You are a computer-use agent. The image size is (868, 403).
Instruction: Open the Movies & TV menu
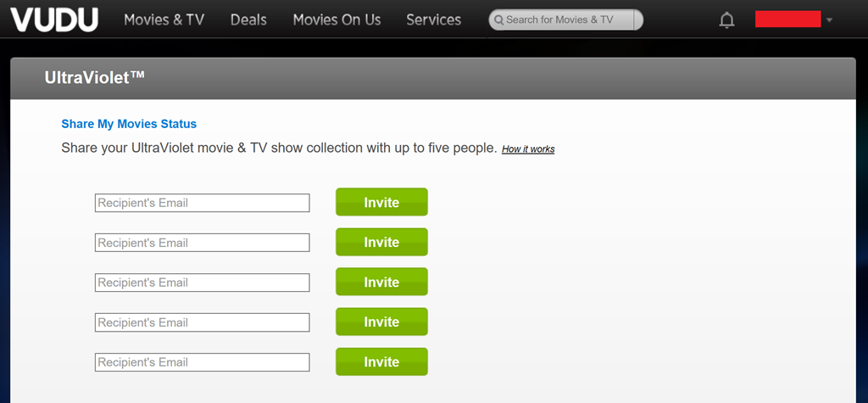point(164,20)
